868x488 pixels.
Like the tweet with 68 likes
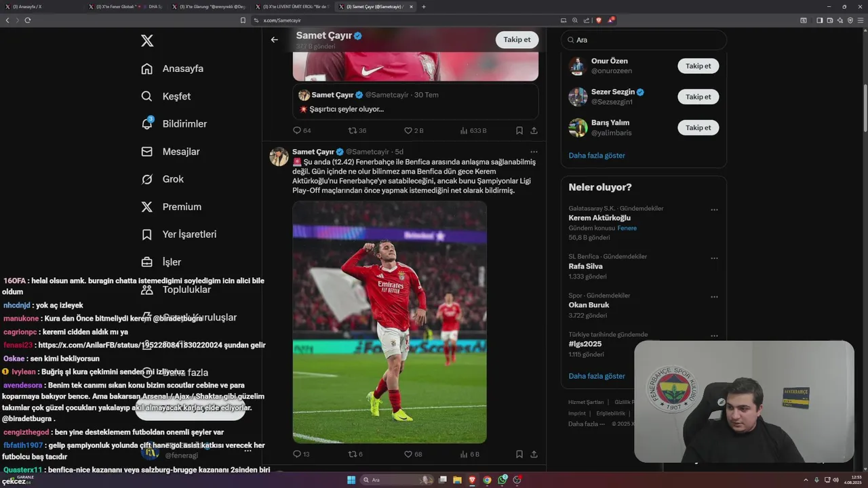[x=413, y=454]
